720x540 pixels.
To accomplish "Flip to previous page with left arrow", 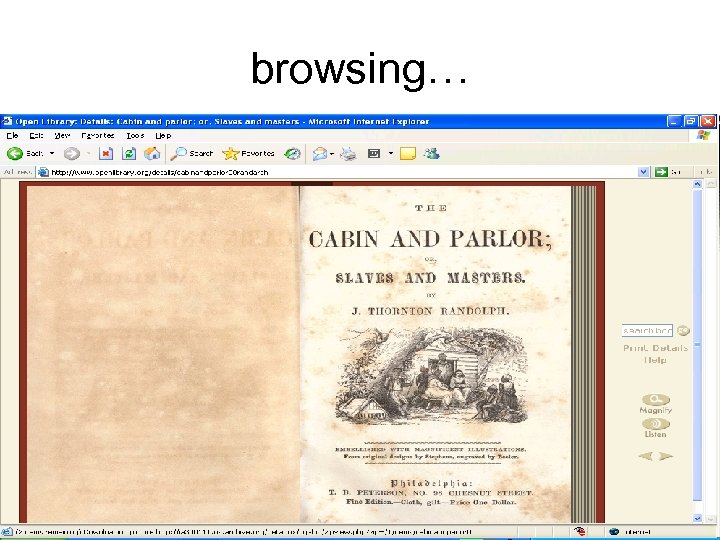I will (646, 456).
